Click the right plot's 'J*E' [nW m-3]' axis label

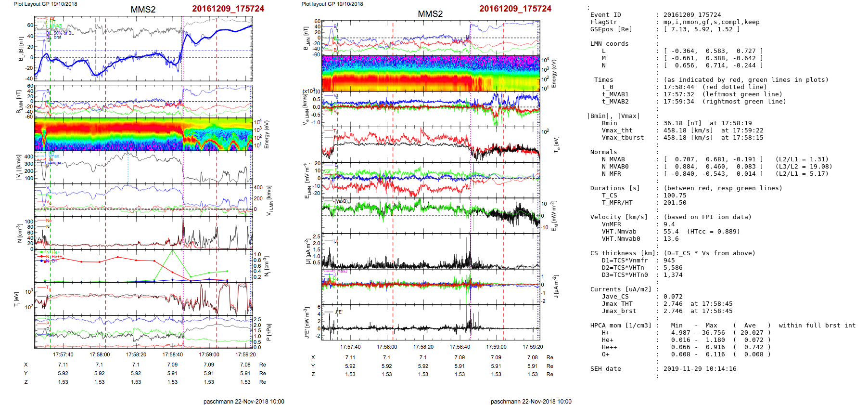[306, 323]
